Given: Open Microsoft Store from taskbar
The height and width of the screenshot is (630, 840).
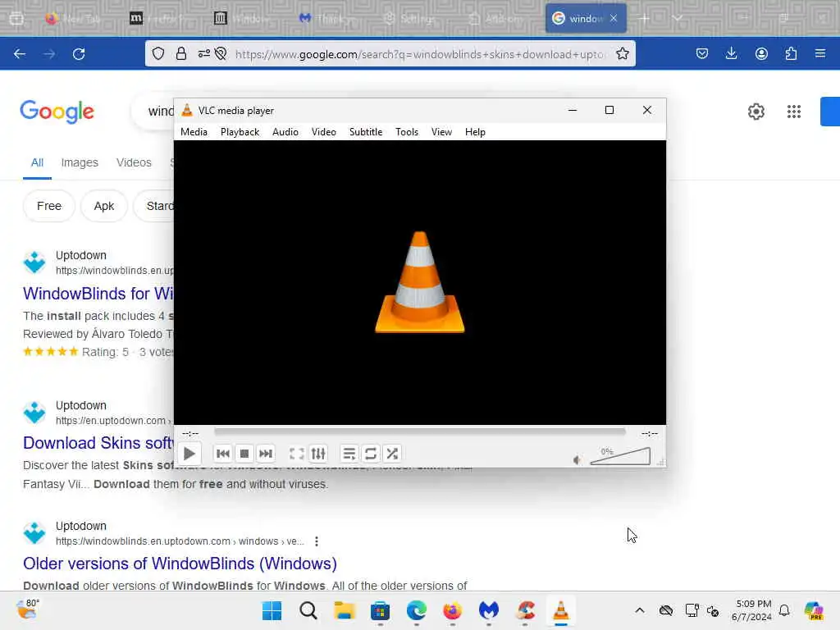Looking at the screenshot, I should pyautogui.click(x=380, y=610).
